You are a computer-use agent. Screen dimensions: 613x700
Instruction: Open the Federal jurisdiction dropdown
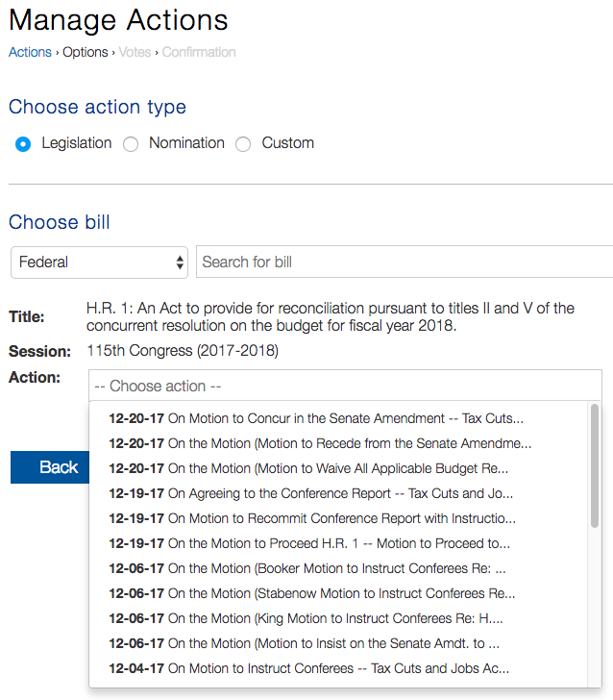point(100,262)
